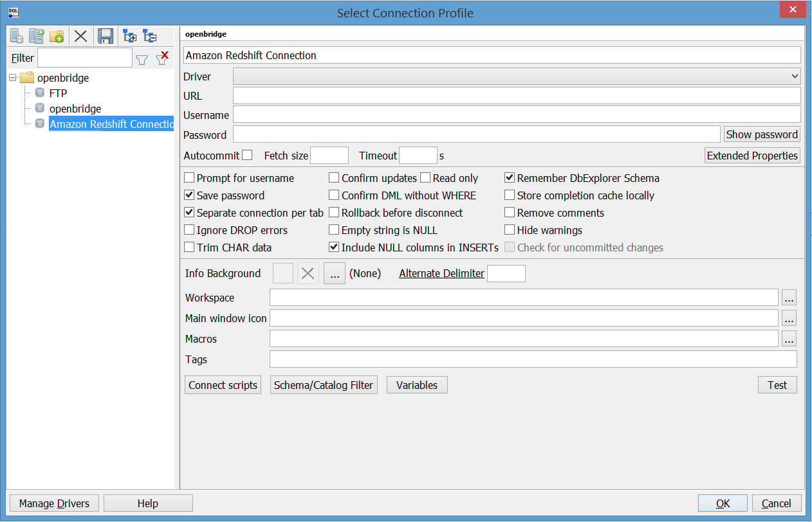
Task: Open the Connect scripts dialog
Action: (223, 385)
